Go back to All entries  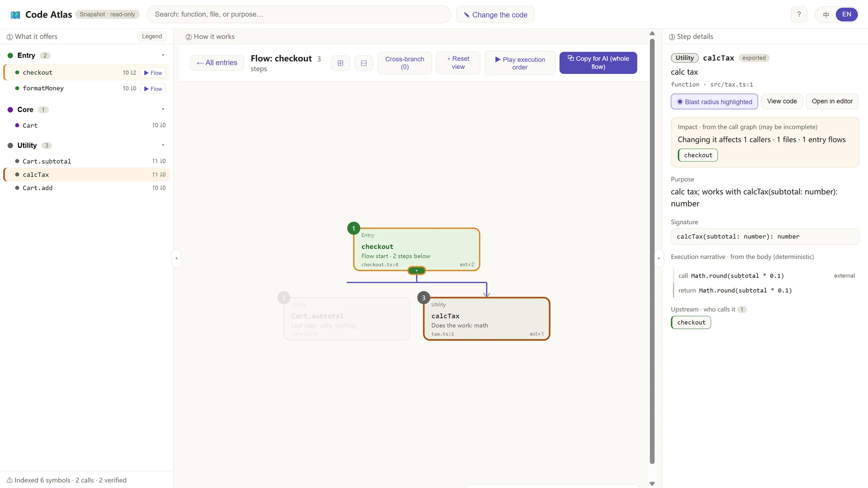tap(217, 63)
